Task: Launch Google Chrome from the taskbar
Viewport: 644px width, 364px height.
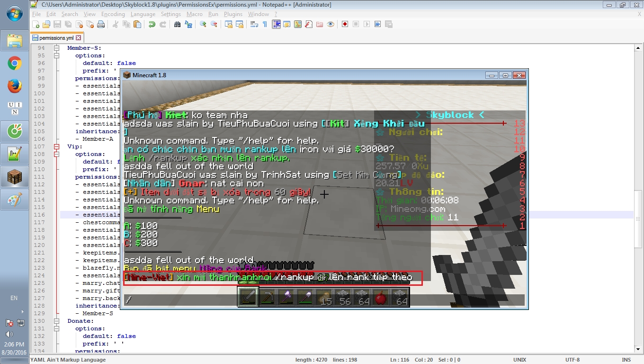Action: click(15, 63)
